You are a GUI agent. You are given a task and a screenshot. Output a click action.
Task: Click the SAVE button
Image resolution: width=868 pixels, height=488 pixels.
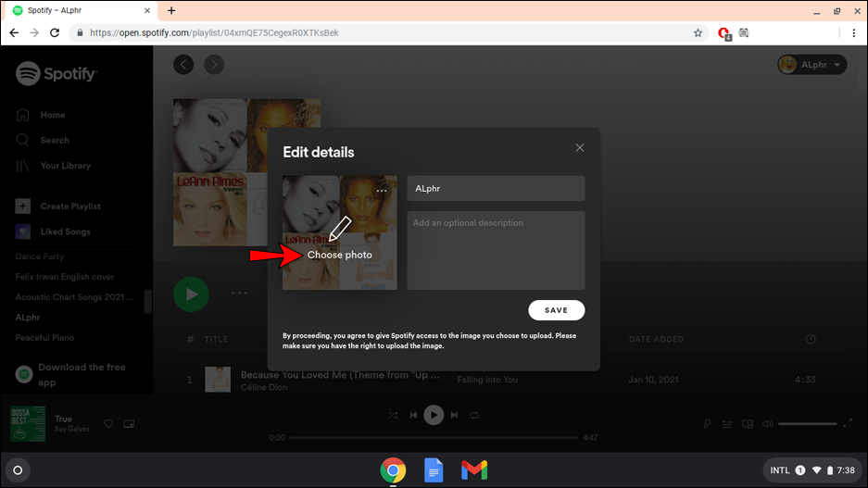(x=557, y=310)
